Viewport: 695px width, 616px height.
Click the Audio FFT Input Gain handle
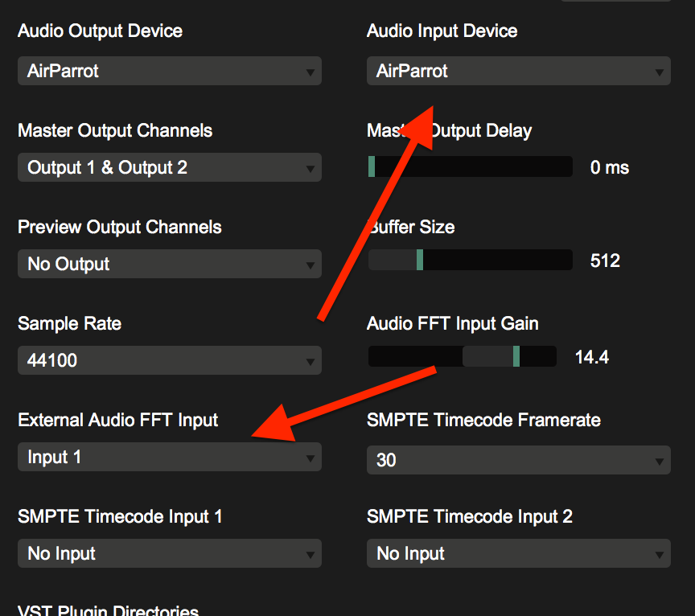516,356
